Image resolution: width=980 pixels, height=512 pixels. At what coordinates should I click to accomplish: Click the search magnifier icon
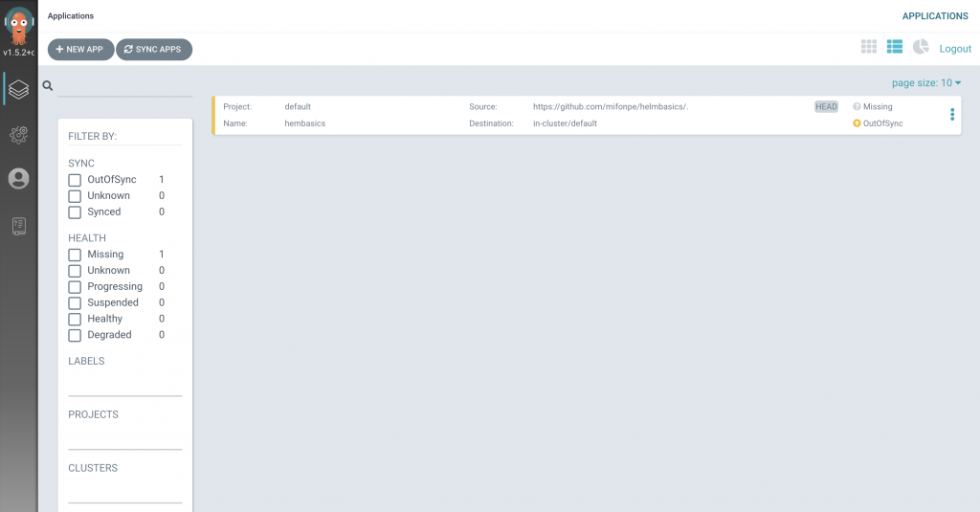pos(48,85)
